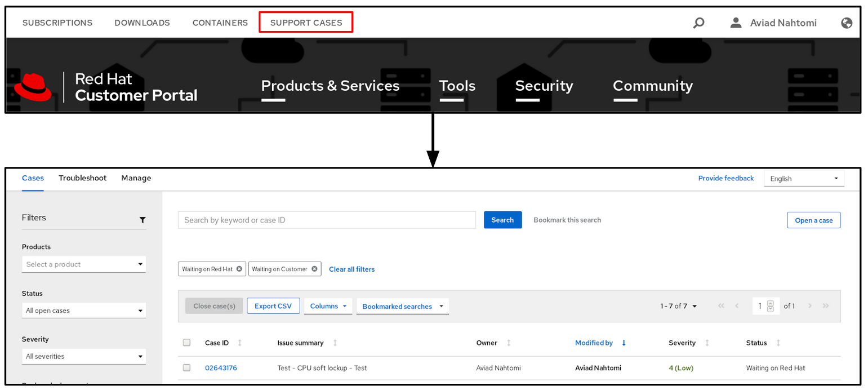Sort by the Severity column arrows
This screenshot has height=390, width=868.
pyautogui.click(x=707, y=343)
